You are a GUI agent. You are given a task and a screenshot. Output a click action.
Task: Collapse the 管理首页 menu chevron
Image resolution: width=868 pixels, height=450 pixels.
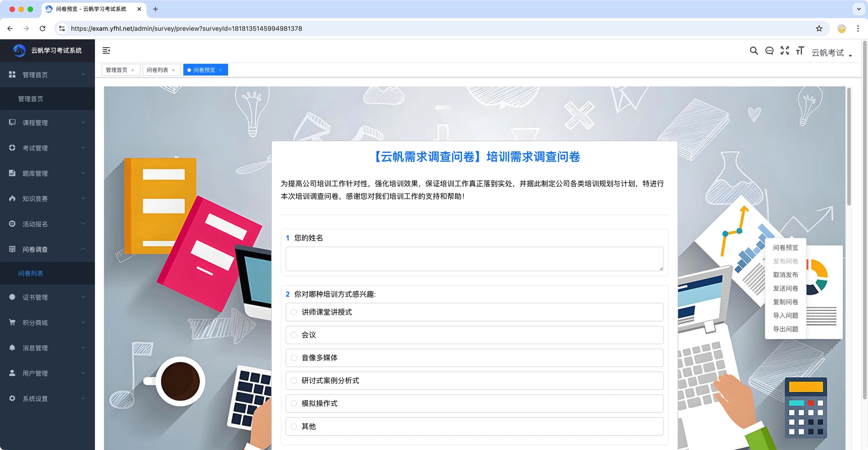click(83, 74)
